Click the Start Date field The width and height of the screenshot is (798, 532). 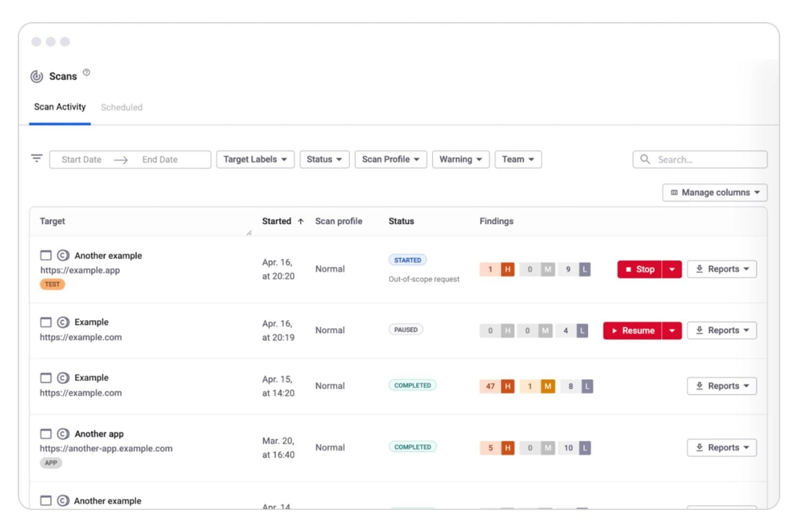pos(81,160)
